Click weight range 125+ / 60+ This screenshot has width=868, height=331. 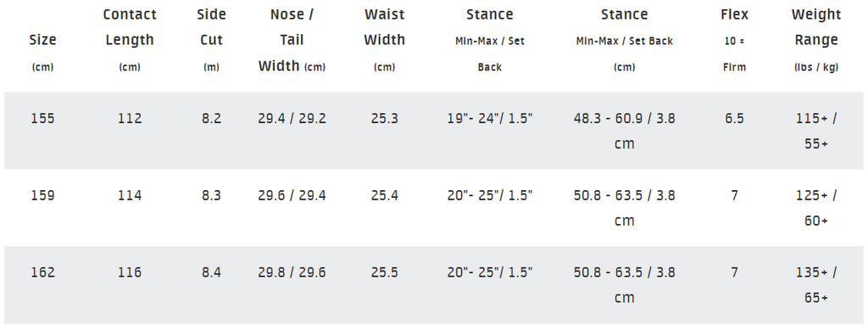point(816,208)
